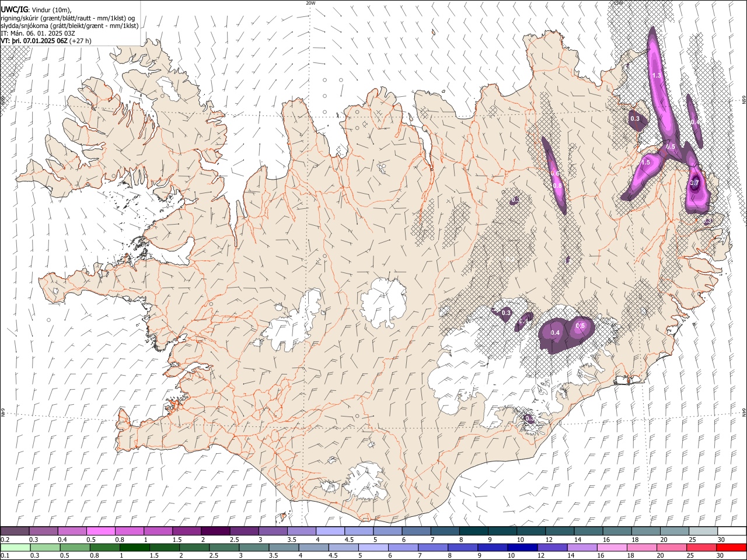This screenshot has height=560, width=747.
Task: Click the pale grey 25 swatch in top legend row
Action: (x=703, y=531)
